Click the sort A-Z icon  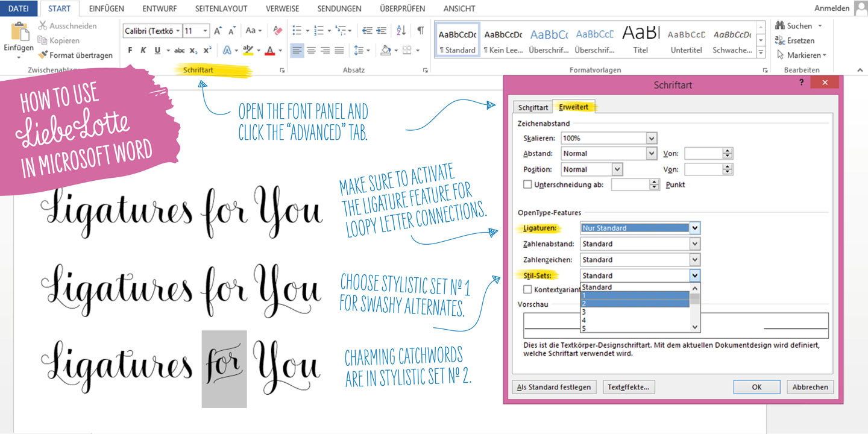[402, 31]
